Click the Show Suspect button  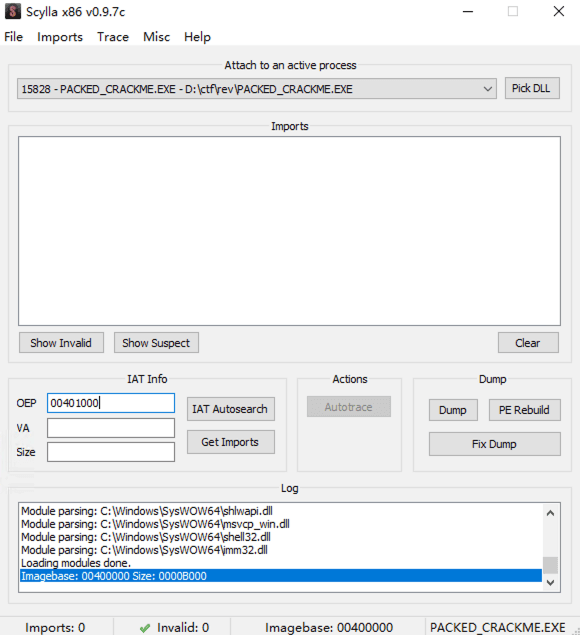click(156, 343)
